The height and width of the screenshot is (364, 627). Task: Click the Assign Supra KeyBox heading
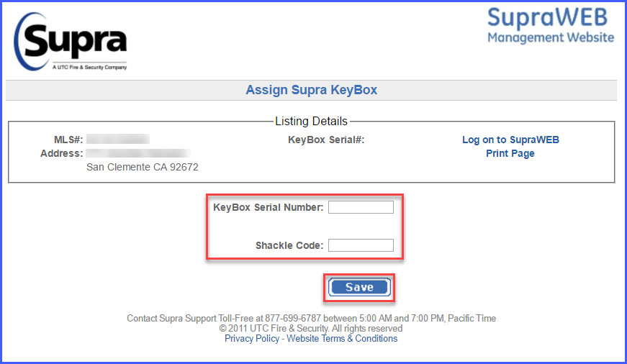312,90
